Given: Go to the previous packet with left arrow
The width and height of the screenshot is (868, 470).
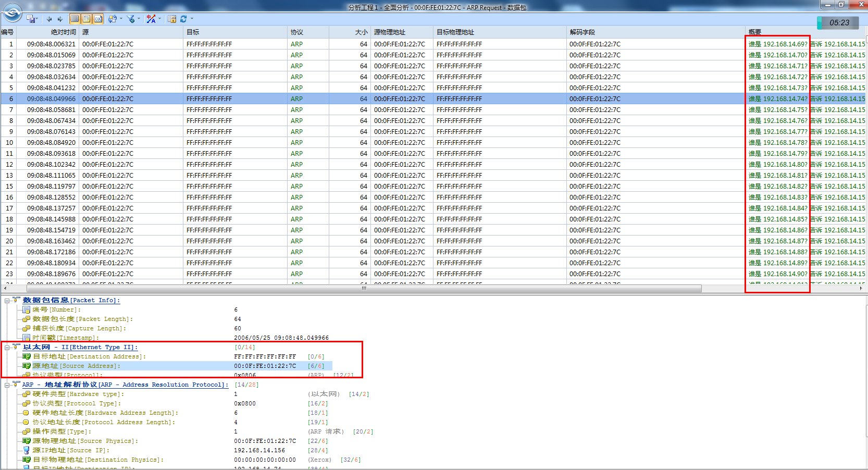Looking at the screenshot, I should (x=49, y=19).
